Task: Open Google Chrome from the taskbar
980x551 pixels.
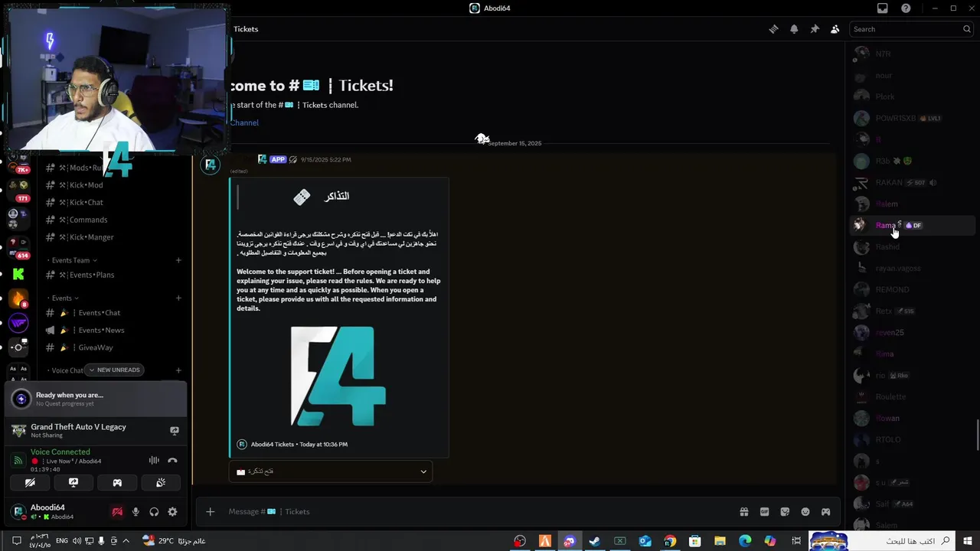Action: 670,541
